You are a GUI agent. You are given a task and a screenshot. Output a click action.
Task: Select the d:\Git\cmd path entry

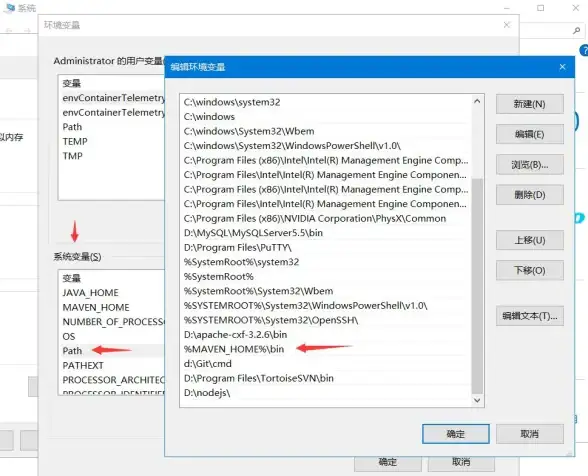pos(325,364)
